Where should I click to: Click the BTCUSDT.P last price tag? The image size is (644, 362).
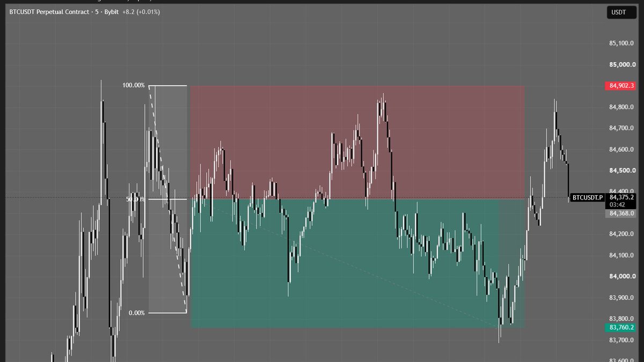(x=588, y=197)
